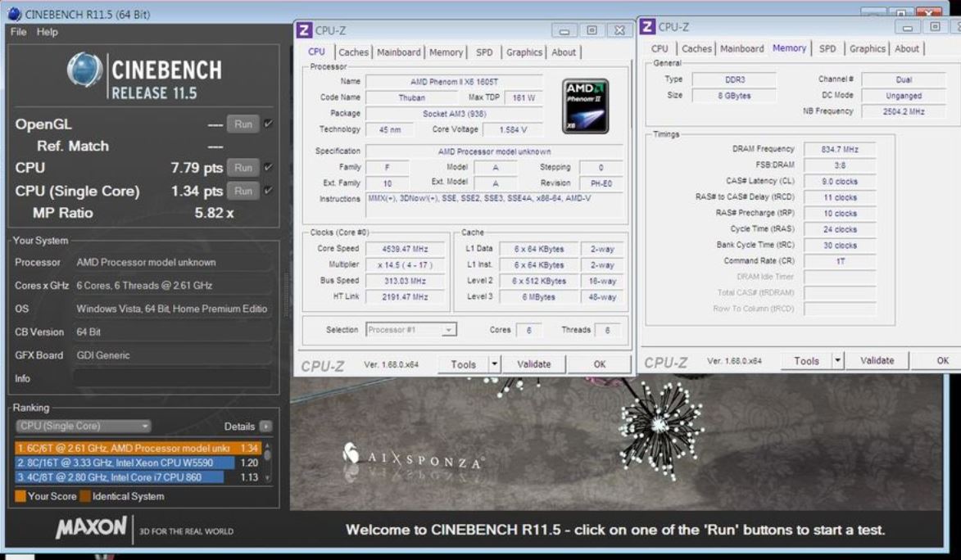Expand the Tools dropdown arrow in the CPU tab window
Viewport: 961px width, 560px height.
coord(494,364)
